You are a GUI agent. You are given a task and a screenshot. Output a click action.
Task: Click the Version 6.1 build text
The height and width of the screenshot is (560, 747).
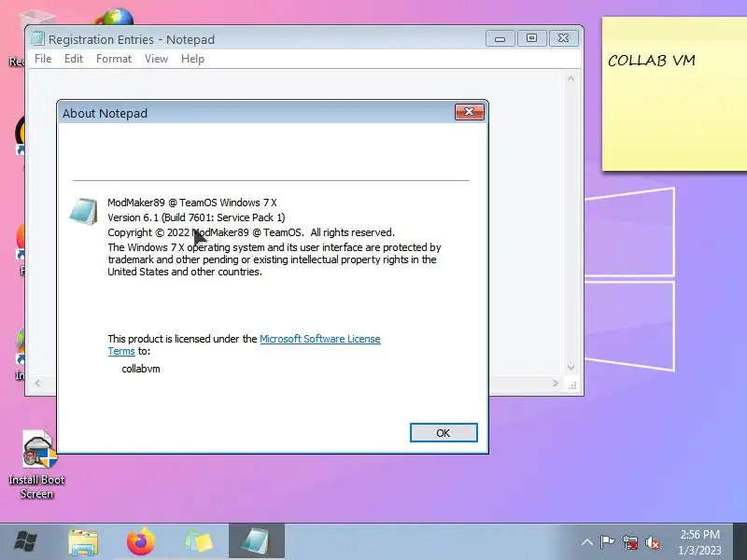click(196, 217)
